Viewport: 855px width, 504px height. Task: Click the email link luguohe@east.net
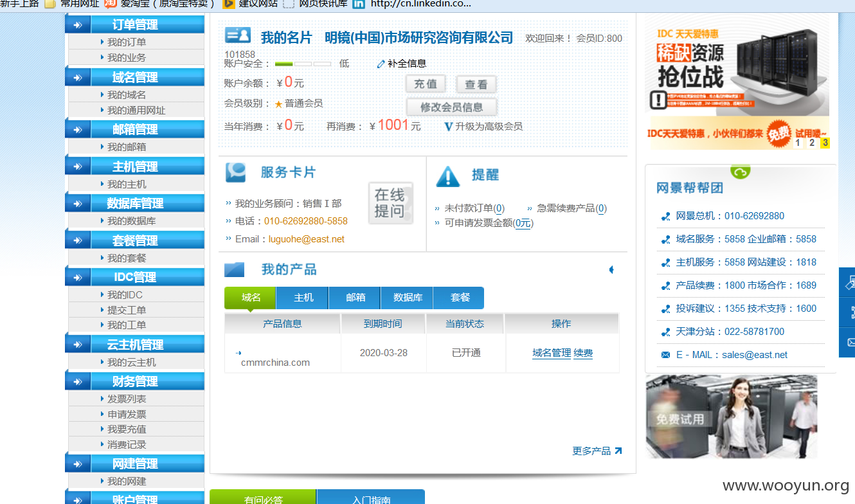click(x=307, y=239)
